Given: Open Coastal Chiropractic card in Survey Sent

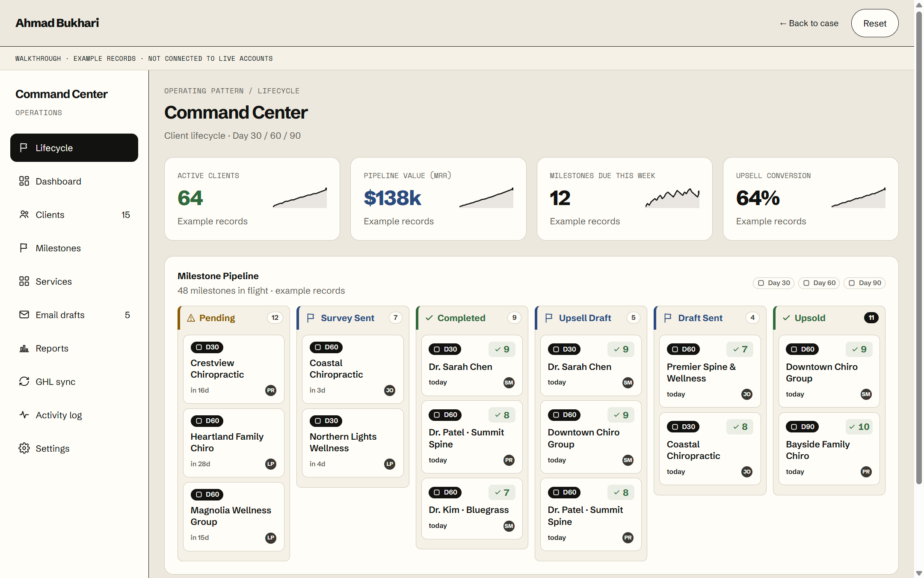Looking at the screenshot, I should coord(353,369).
